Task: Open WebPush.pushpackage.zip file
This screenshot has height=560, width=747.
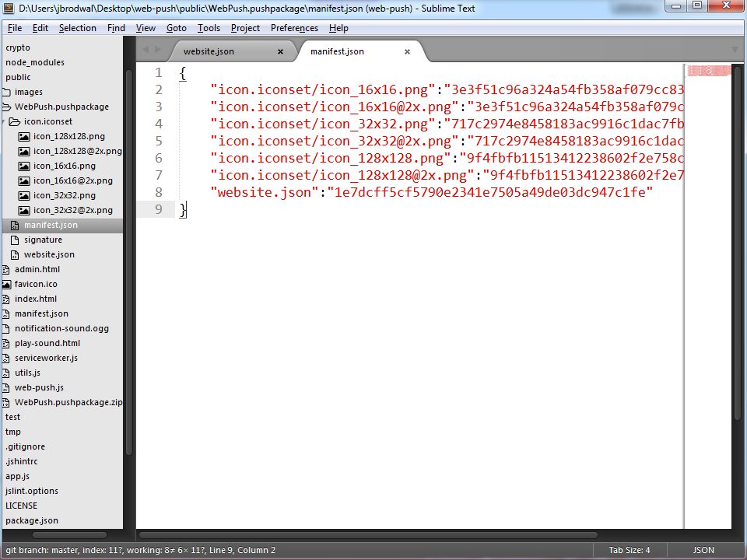Action: (x=68, y=402)
